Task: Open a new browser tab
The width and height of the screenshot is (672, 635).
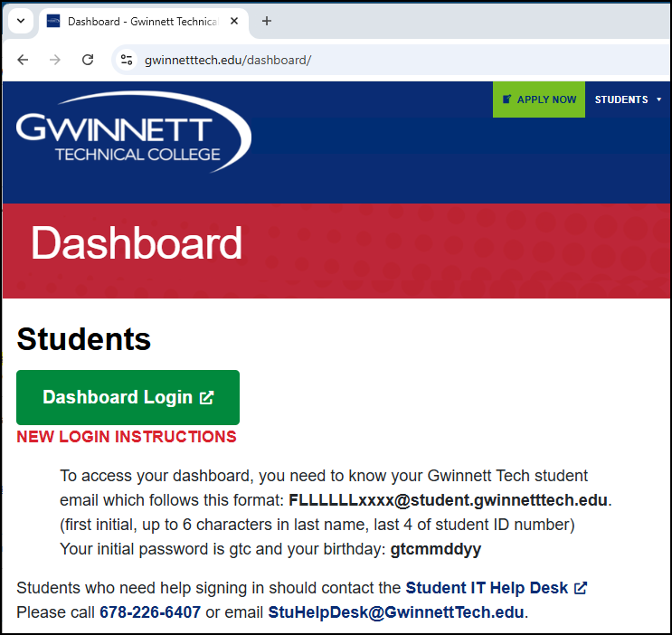Action: pos(267,21)
